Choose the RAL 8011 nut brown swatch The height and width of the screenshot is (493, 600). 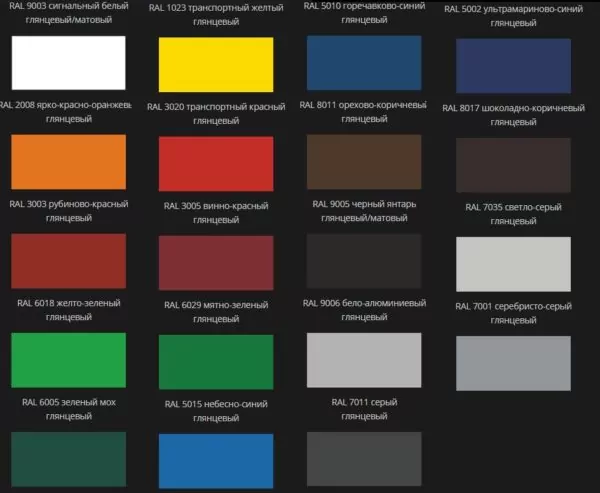click(x=364, y=162)
